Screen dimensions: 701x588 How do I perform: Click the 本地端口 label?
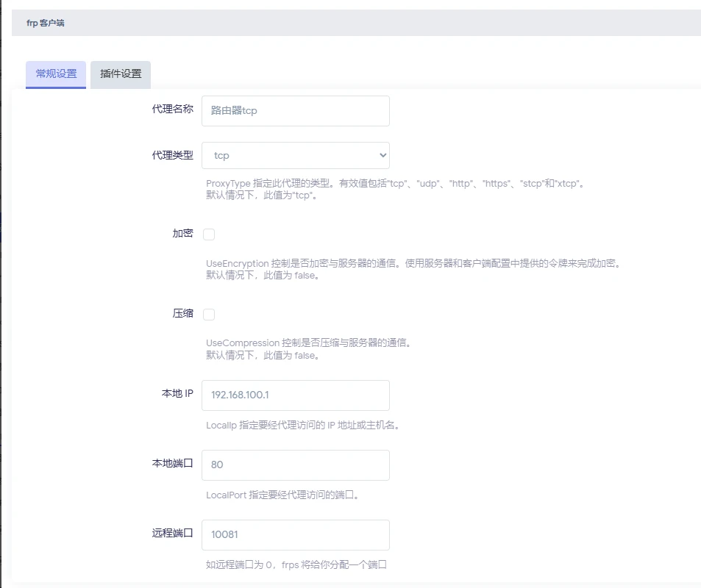tap(173, 463)
